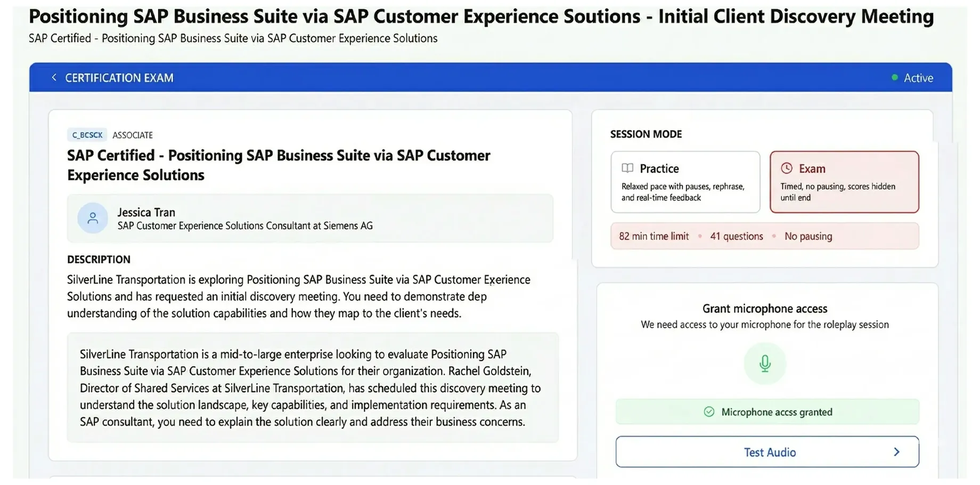Click the right arrow on Test Audio
The height and width of the screenshot is (485, 980).
pos(896,452)
